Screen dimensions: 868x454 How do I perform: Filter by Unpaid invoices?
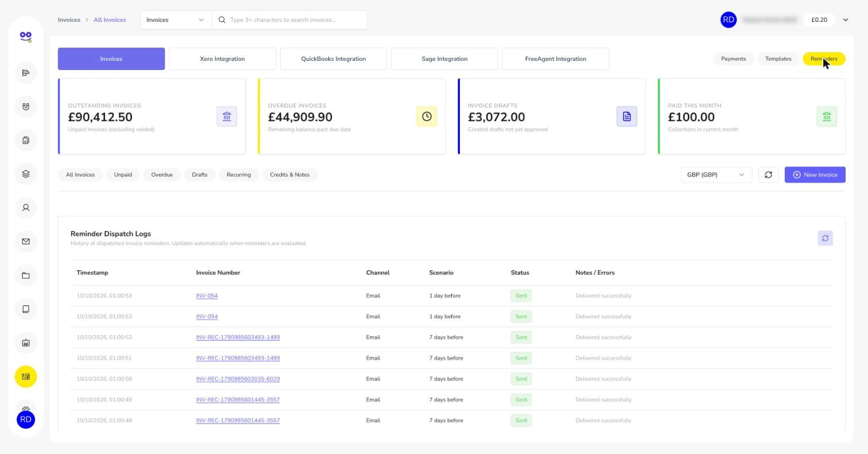(x=123, y=174)
